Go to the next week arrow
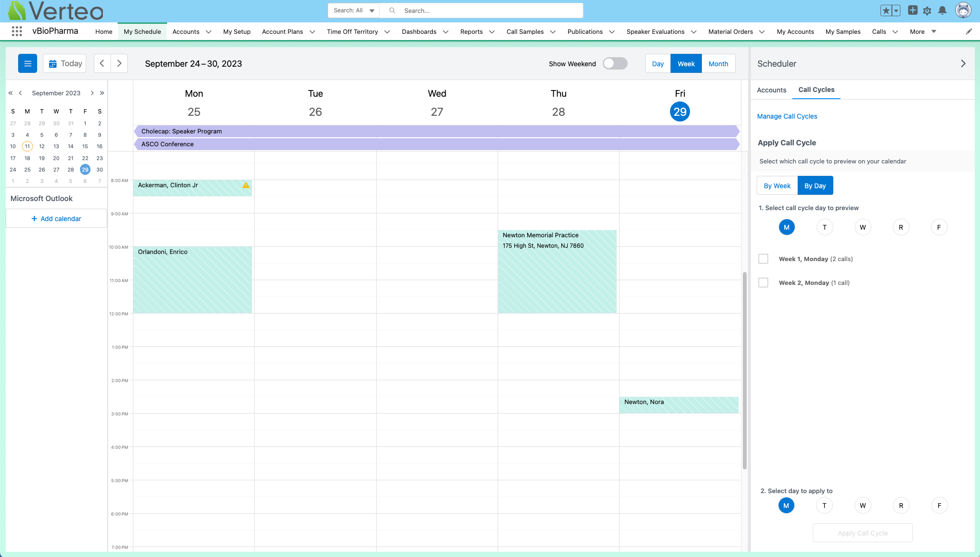 pyautogui.click(x=119, y=63)
